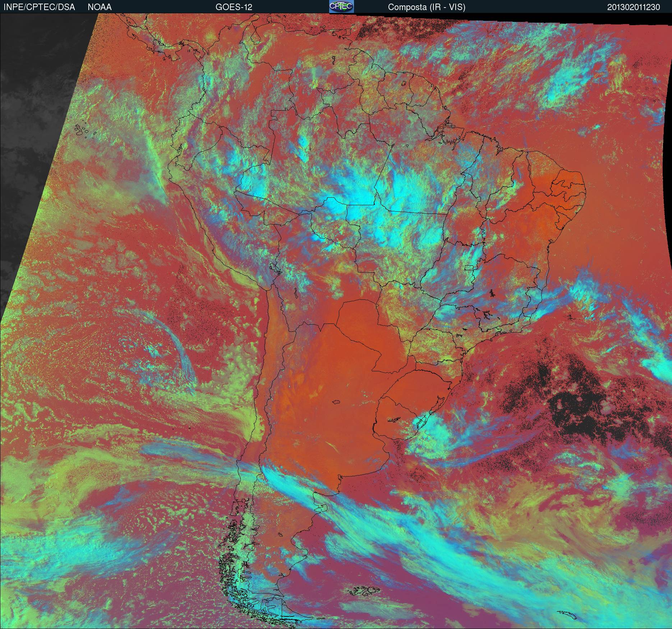672x629 pixels.
Task: Select the Composta (IR - VIS) title
Action: (x=427, y=7)
